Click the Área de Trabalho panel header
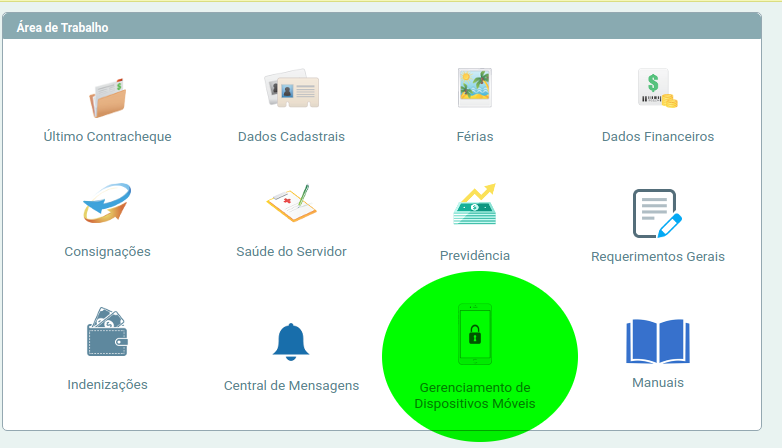The width and height of the screenshot is (782, 448). coord(382,26)
